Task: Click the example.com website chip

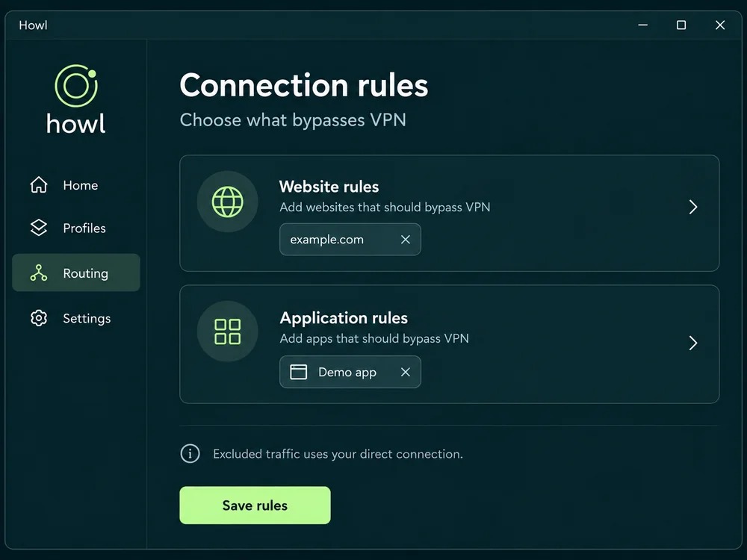Action: pyautogui.click(x=350, y=240)
